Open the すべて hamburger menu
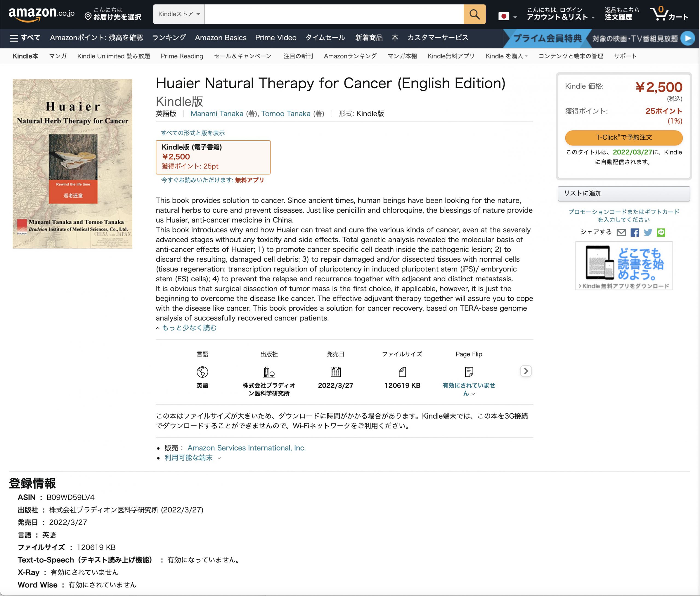 pyautogui.click(x=25, y=38)
